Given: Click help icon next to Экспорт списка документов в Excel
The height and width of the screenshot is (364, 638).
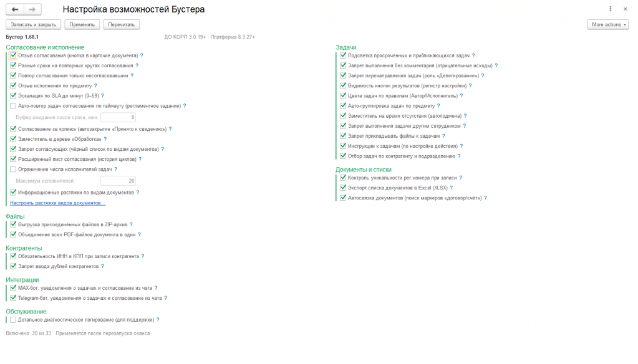Looking at the screenshot, I should tap(452, 188).
